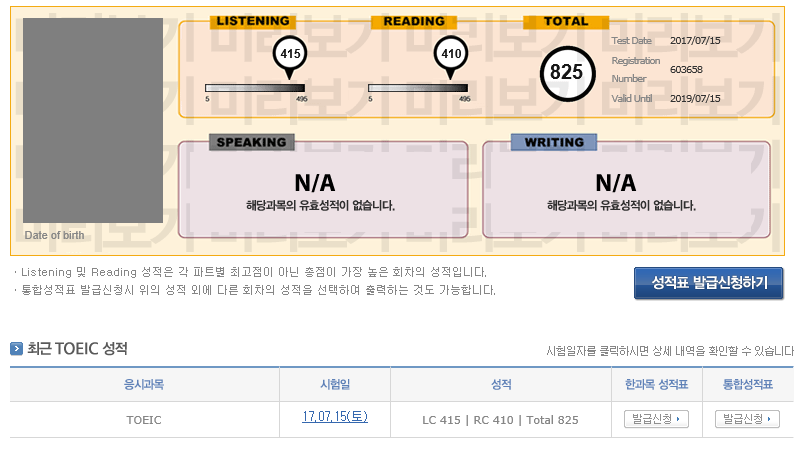The height and width of the screenshot is (457, 801).
Task: Select the gray profile photo placeholder
Action: (93, 120)
